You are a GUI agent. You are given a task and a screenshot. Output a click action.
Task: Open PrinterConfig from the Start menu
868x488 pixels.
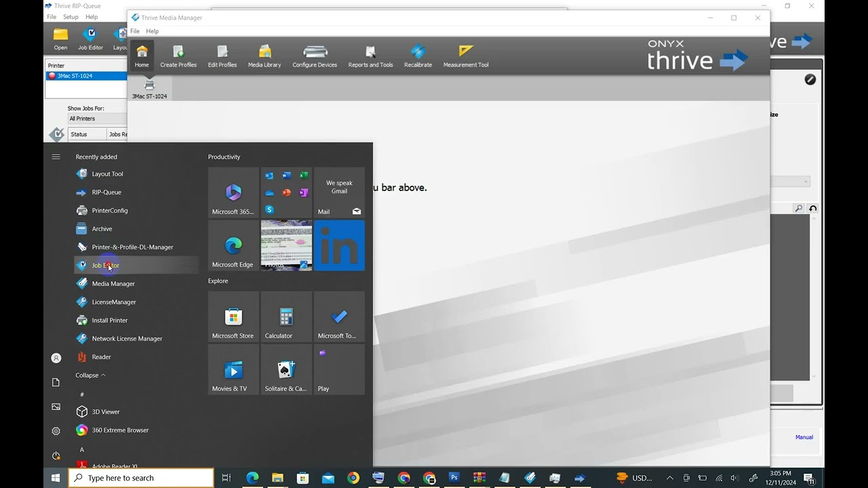coord(136,211)
